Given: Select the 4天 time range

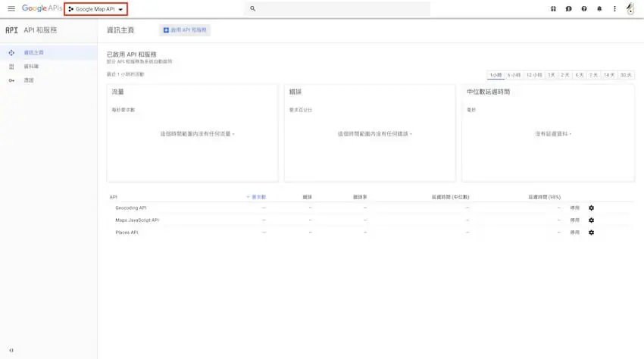Looking at the screenshot, I should [580, 75].
